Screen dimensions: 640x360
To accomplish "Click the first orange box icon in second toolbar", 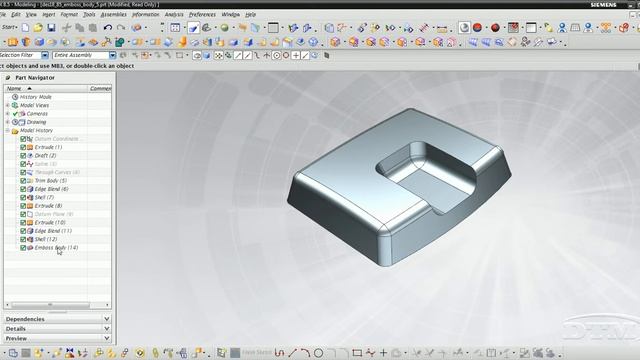I will (x=13, y=42).
